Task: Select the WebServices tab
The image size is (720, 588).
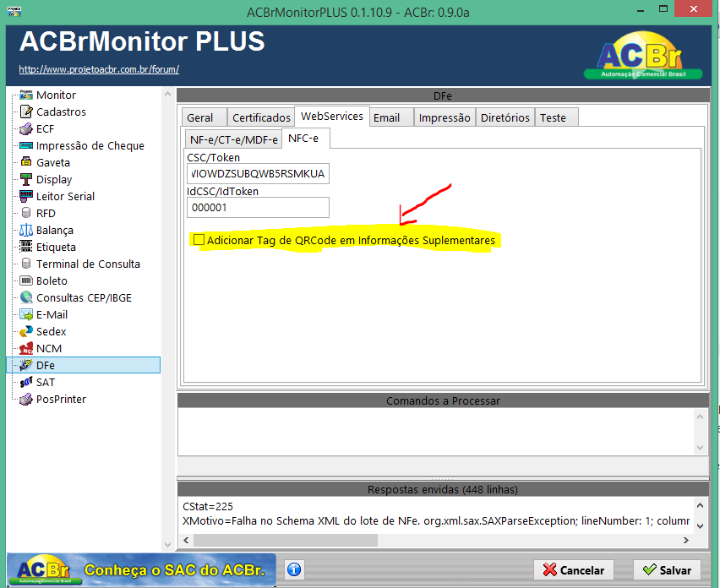Action: (x=332, y=117)
